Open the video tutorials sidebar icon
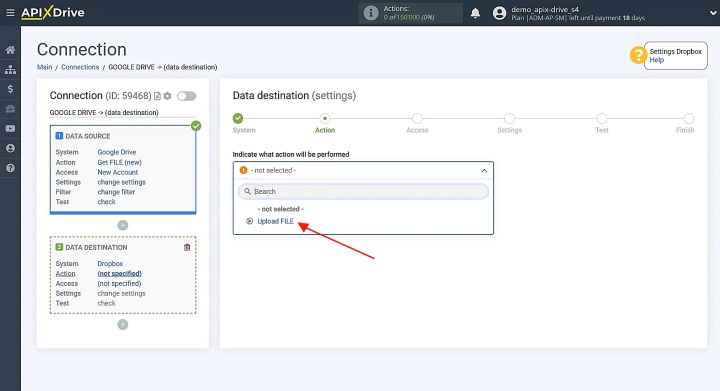Image resolution: width=720 pixels, height=391 pixels. [x=10, y=129]
